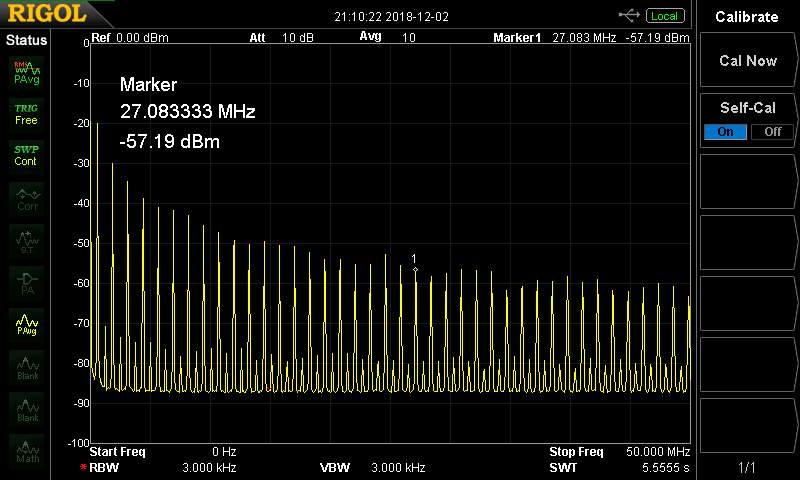Screen dimensions: 800x480
Task: Toggle the green Local indicator
Action: point(664,16)
